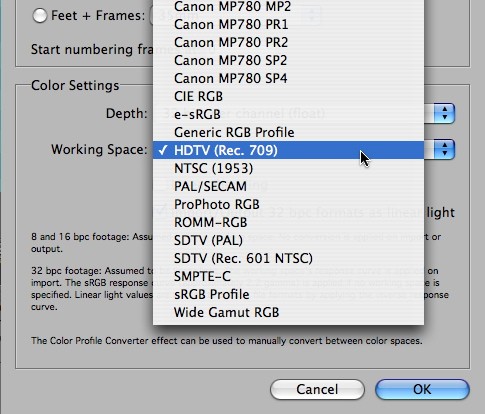485x414 pixels.
Task: Choose Canon MP780 SP4 profile
Action: 288,78
